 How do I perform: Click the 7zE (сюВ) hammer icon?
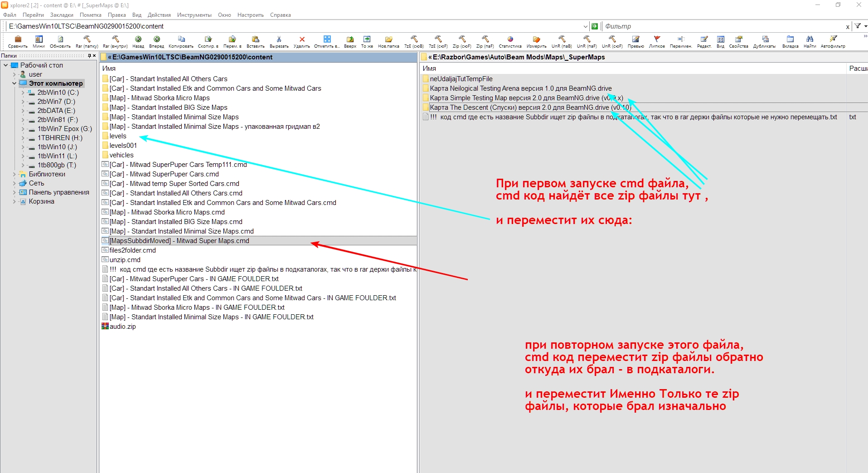(x=414, y=39)
